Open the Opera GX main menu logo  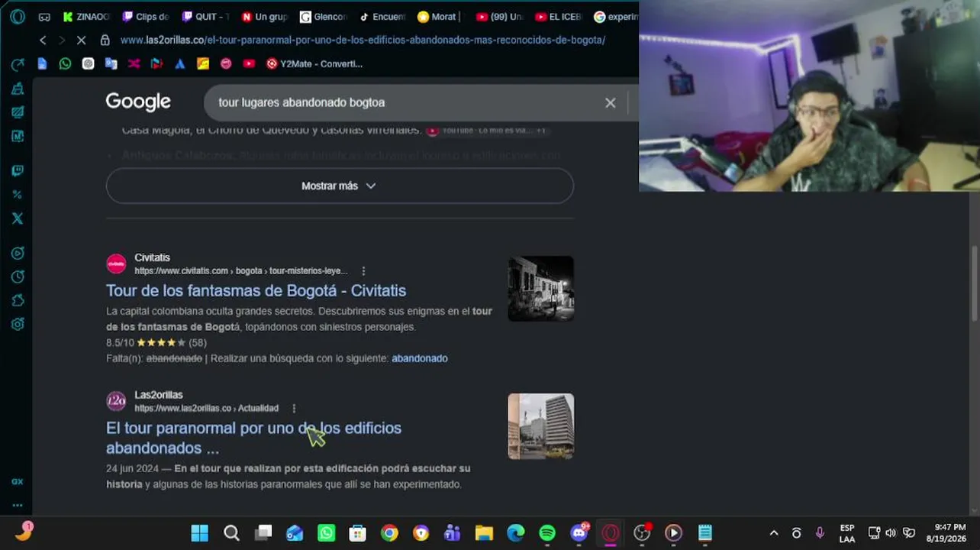pyautogui.click(x=18, y=16)
